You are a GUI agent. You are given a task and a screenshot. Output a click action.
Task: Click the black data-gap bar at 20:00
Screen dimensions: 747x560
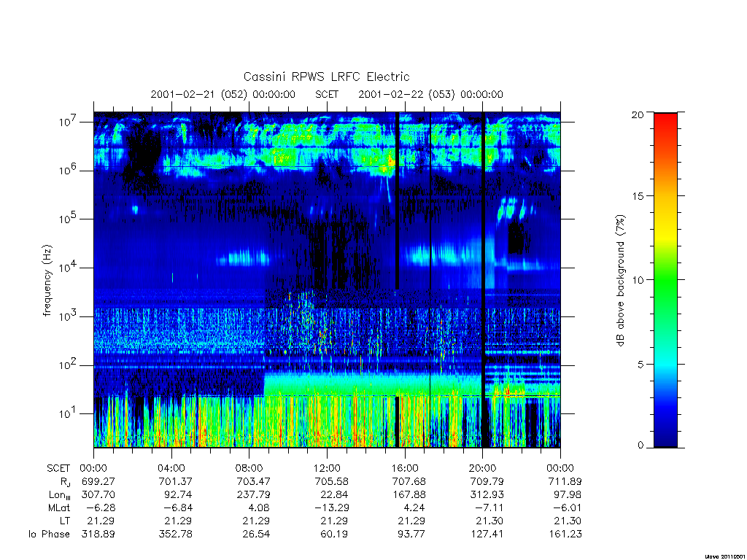[484, 280]
